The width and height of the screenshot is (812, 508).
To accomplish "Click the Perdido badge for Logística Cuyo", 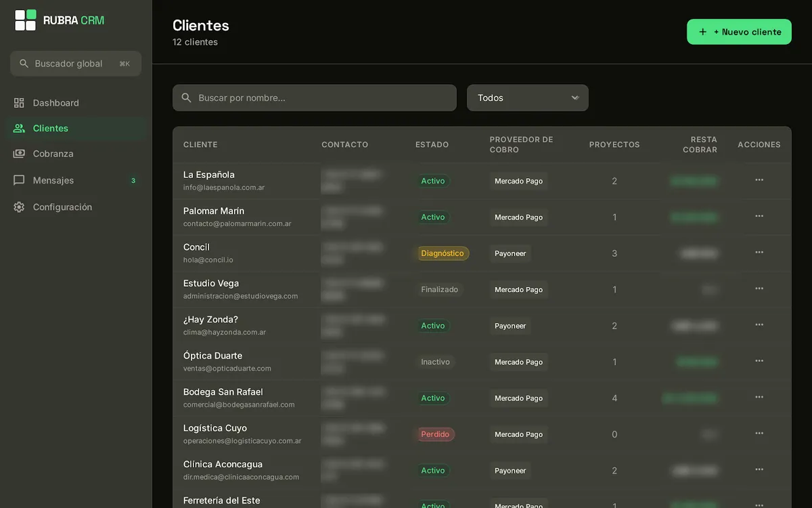I will pyautogui.click(x=435, y=434).
